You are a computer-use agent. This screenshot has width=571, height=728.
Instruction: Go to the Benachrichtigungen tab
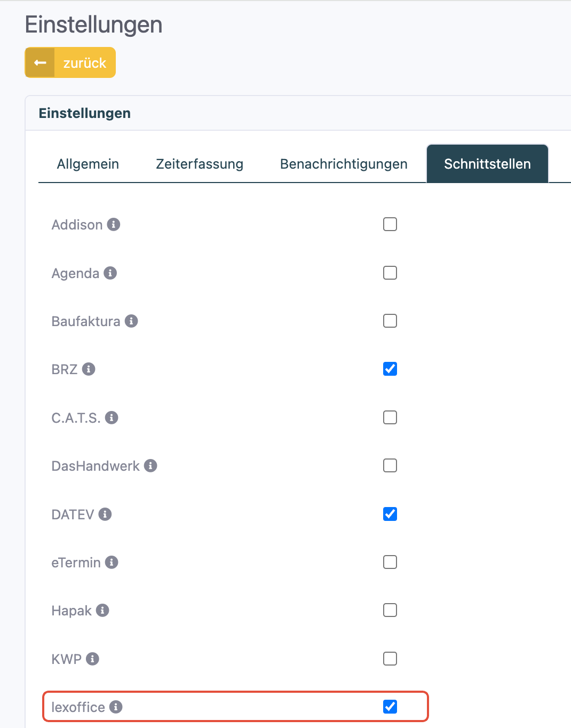click(344, 164)
